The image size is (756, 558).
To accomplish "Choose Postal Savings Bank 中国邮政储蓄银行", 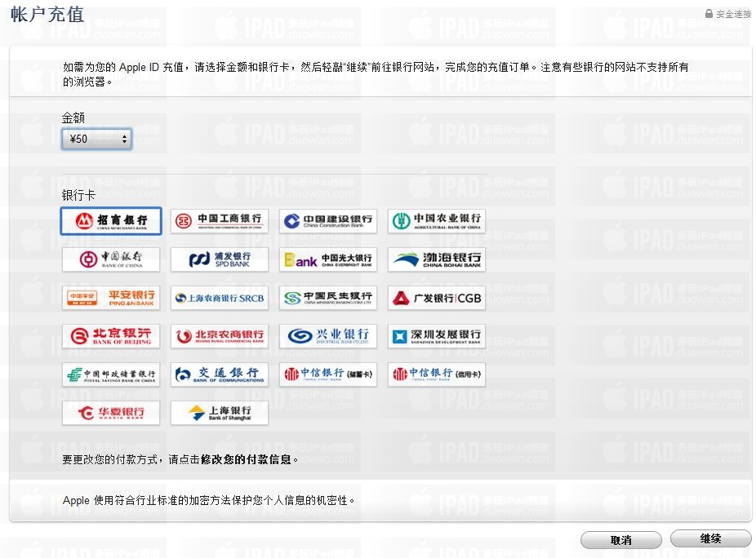I will click(x=111, y=374).
